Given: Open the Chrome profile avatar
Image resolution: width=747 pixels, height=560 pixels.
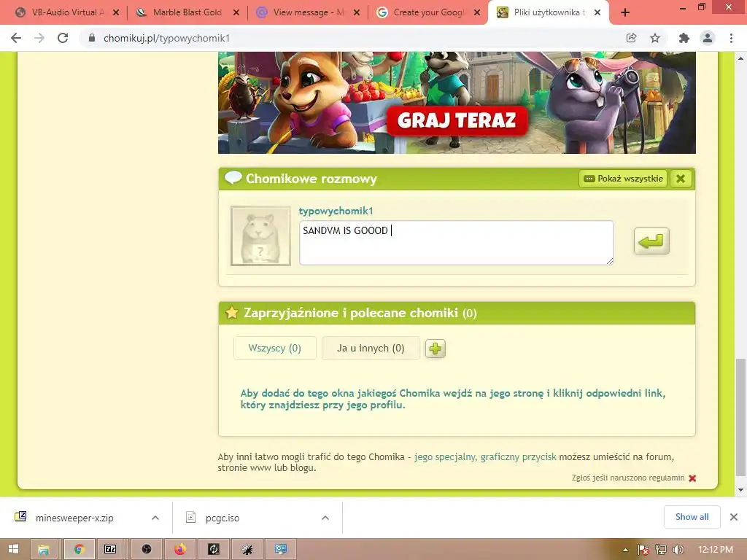Looking at the screenshot, I should point(708,38).
